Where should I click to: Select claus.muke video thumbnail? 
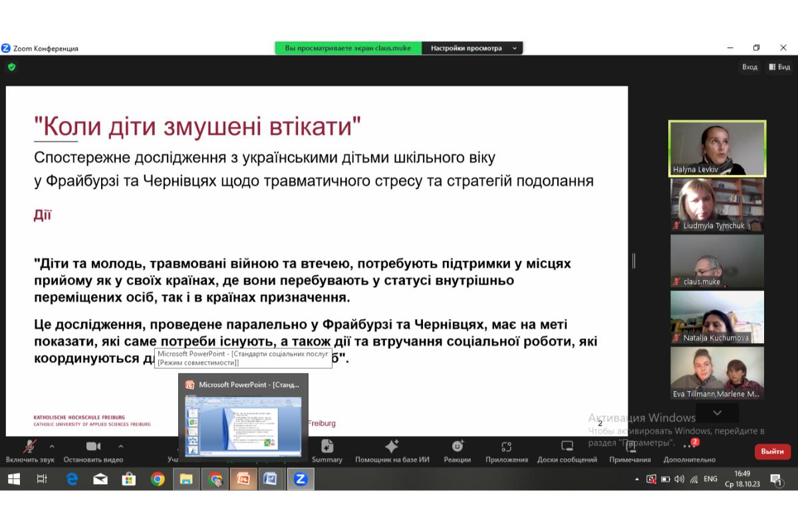click(x=718, y=261)
